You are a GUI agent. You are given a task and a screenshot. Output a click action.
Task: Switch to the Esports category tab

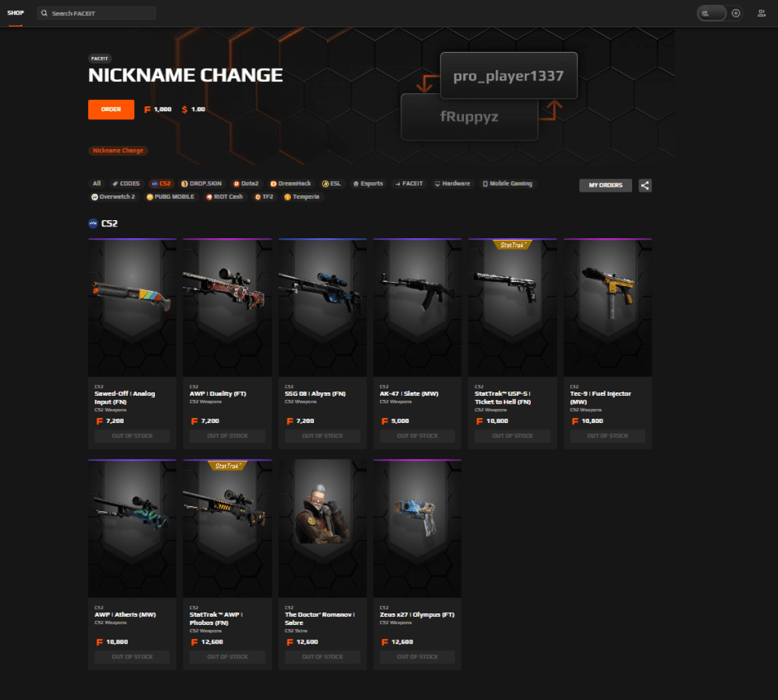tap(368, 183)
